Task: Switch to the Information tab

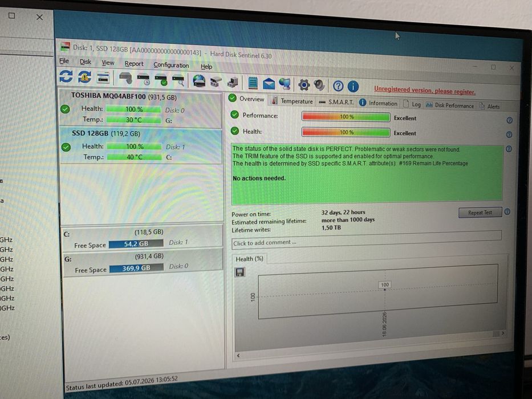Action: (x=378, y=103)
